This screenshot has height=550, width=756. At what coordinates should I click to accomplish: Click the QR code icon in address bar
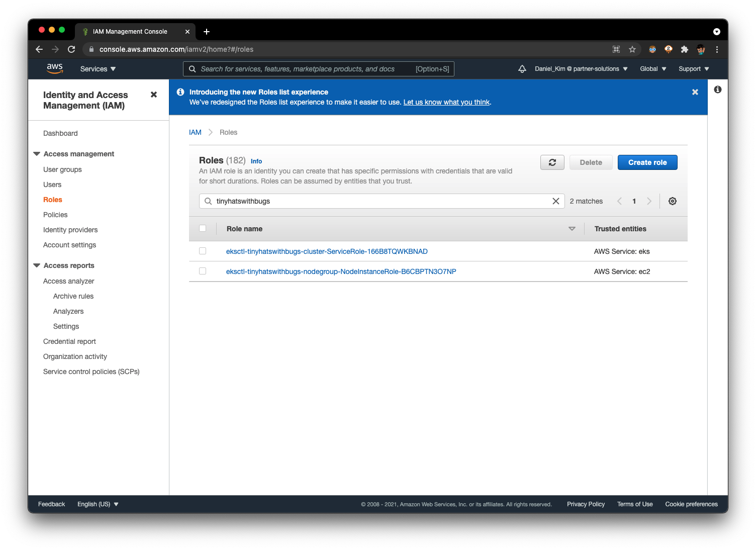[616, 49]
